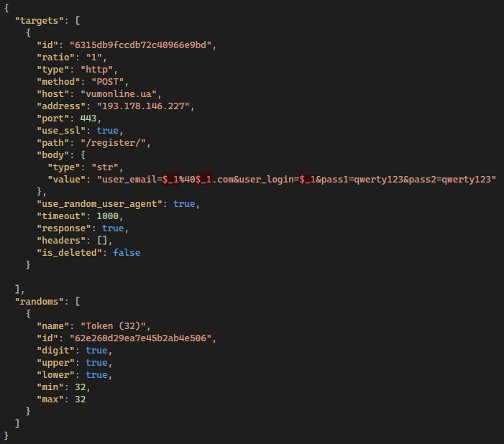Click "pass2=qwerty123" in the value string
This screenshot has width=504, height=444.
(x=449, y=180)
